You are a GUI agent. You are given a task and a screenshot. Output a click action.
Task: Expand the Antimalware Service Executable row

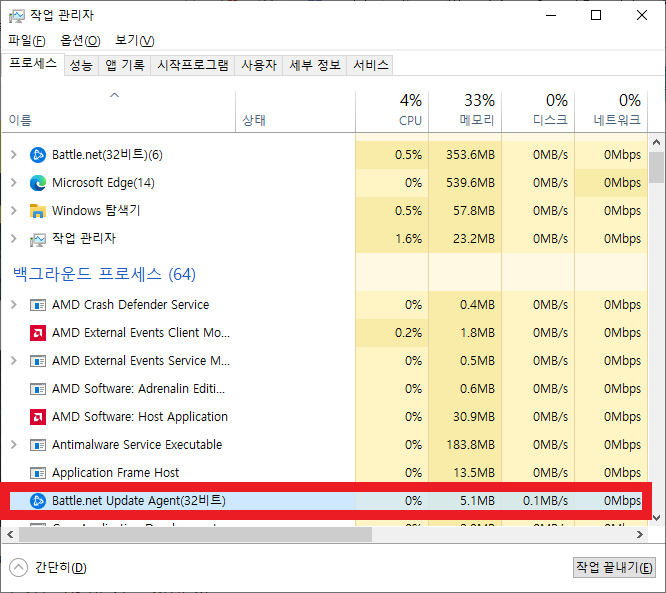coord(14,445)
